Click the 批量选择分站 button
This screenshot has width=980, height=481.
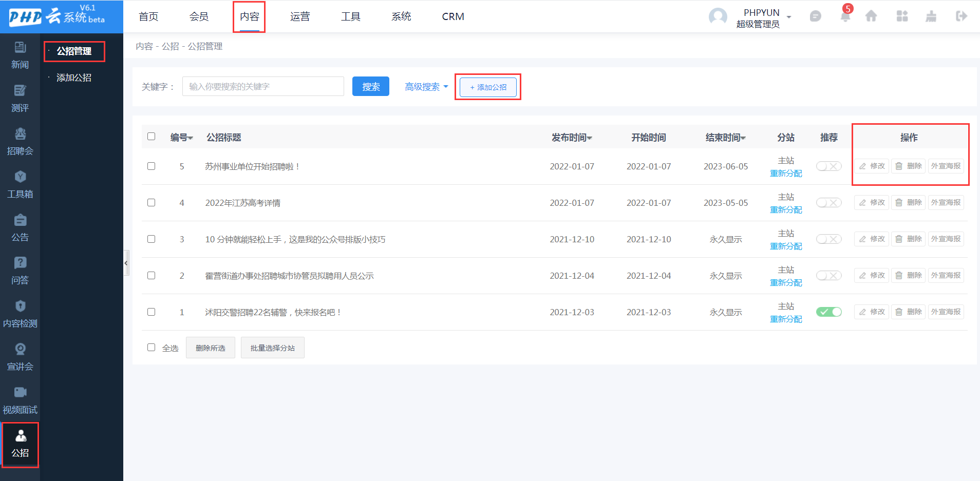click(x=273, y=348)
